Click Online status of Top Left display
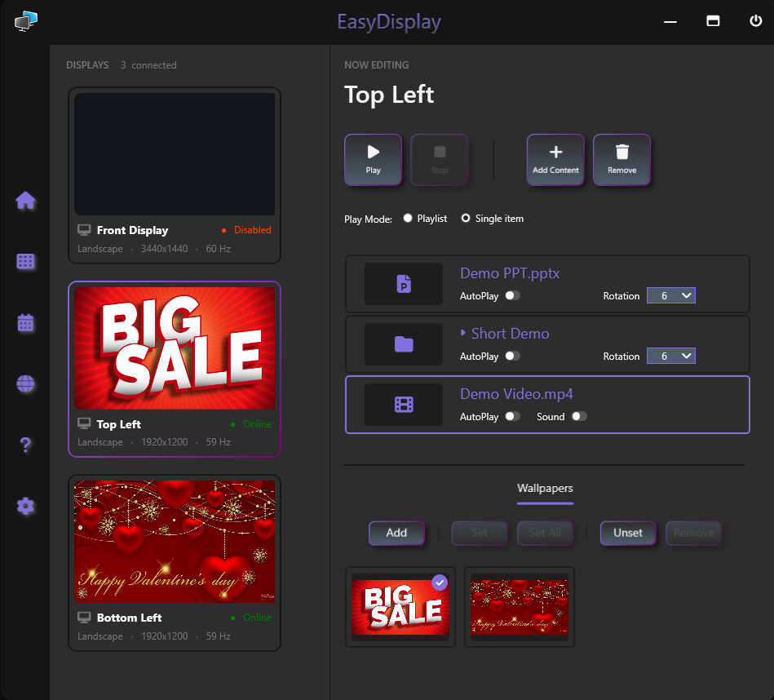 tap(251, 424)
